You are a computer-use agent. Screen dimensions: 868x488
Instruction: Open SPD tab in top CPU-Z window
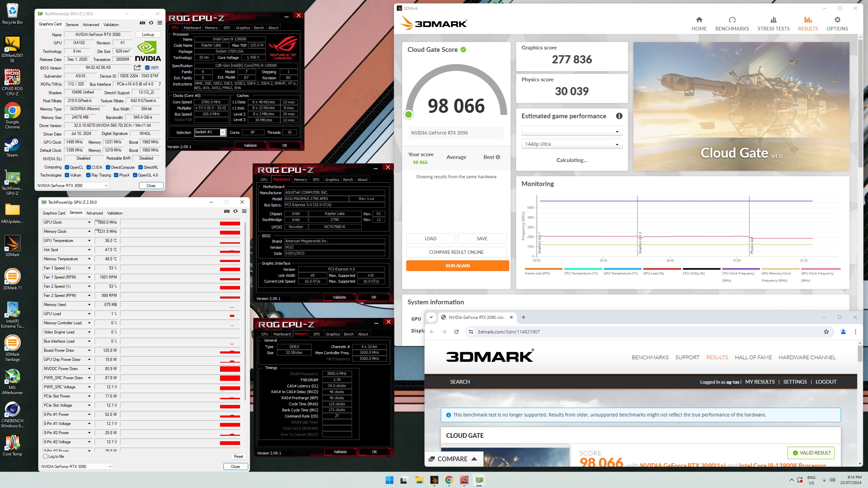point(226,28)
